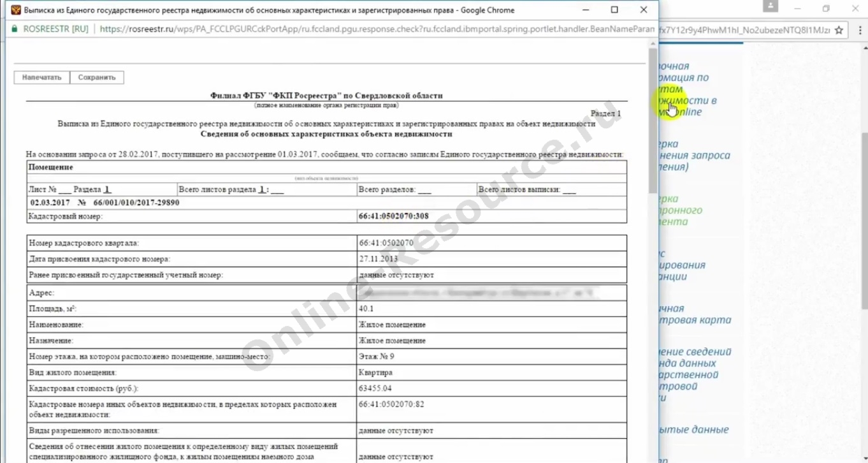Open sidebar link ending 'ирования анции'
The height and width of the screenshot is (463, 868).
point(682,265)
